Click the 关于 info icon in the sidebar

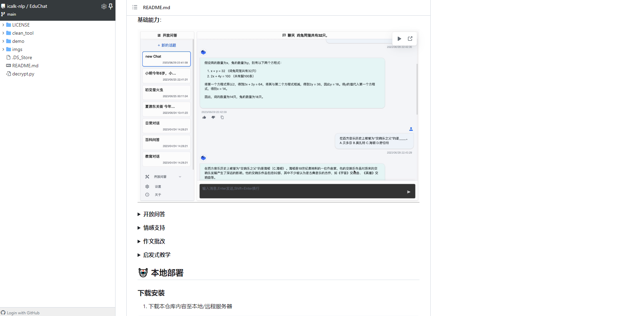147,194
